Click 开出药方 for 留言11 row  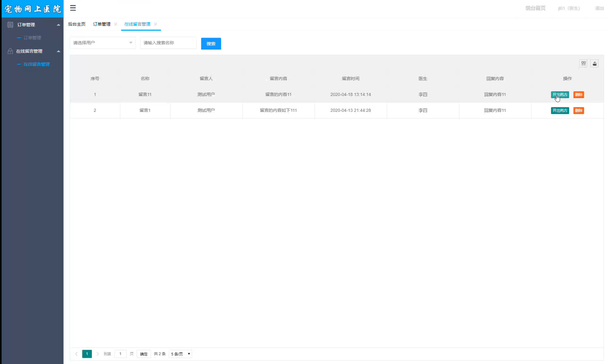pos(560,95)
